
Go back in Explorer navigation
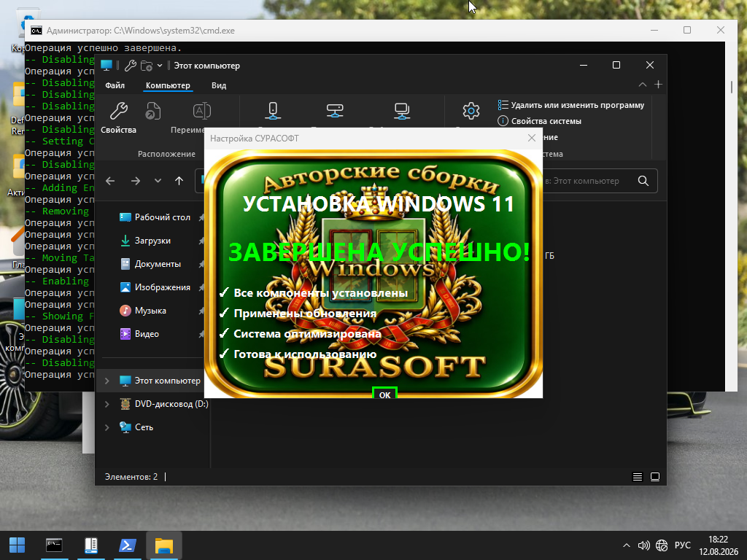click(110, 181)
